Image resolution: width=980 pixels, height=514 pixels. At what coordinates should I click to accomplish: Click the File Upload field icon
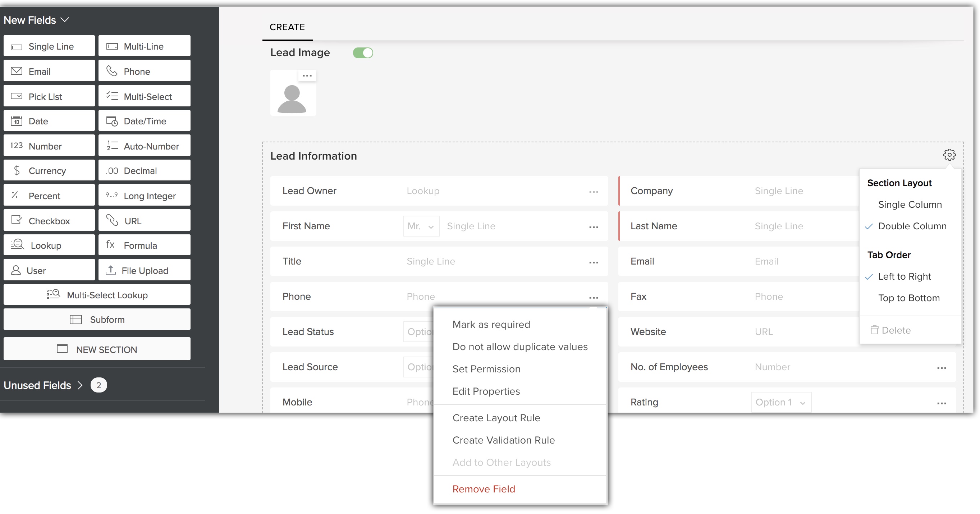[111, 270]
